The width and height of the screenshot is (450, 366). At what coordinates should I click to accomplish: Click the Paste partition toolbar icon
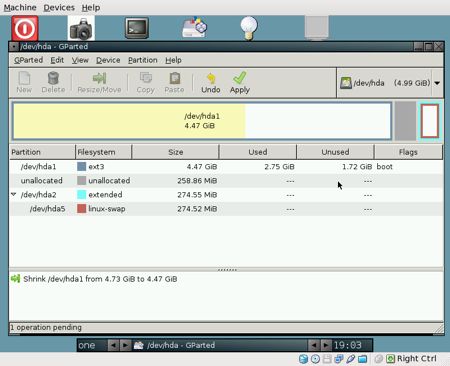pyautogui.click(x=174, y=82)
